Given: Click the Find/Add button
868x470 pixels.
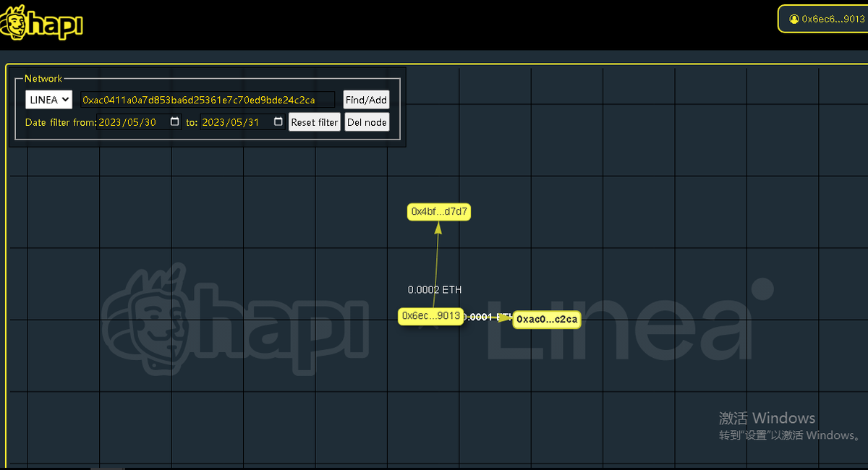Looking at the screenshot, I should 366,100.
